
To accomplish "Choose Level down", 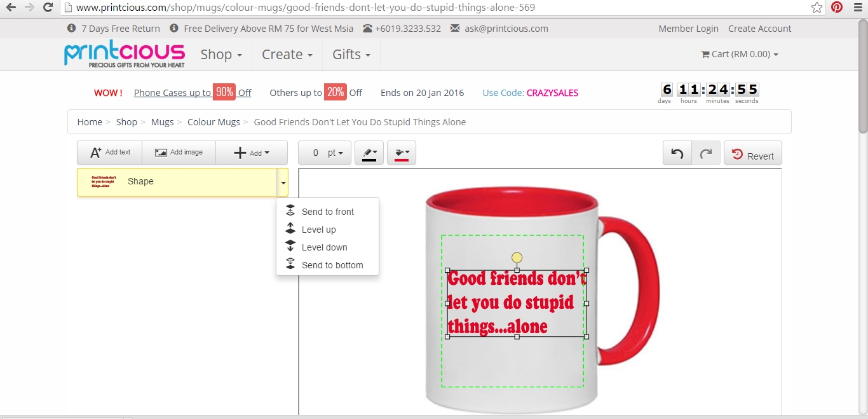I will [327, 247].
